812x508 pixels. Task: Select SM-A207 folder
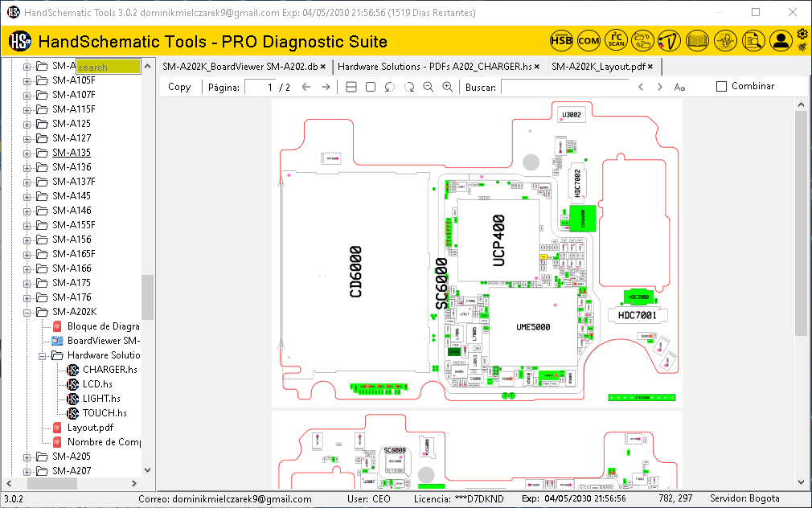click(x=72, y=471)
